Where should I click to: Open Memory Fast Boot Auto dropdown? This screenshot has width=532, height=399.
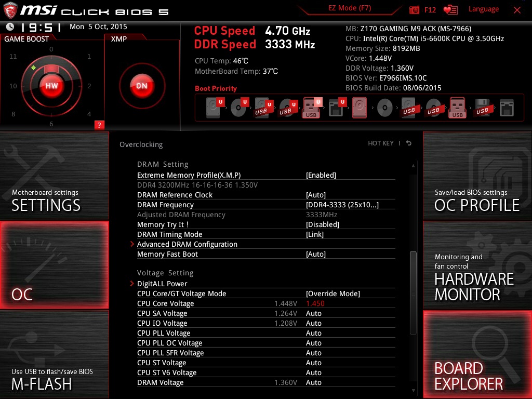click(x=316, y=254)
